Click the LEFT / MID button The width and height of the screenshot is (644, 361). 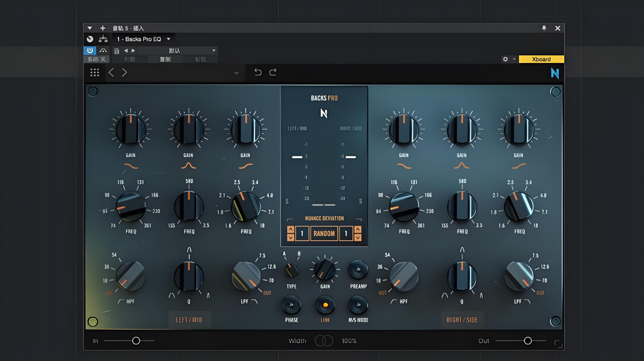point(189,320)
